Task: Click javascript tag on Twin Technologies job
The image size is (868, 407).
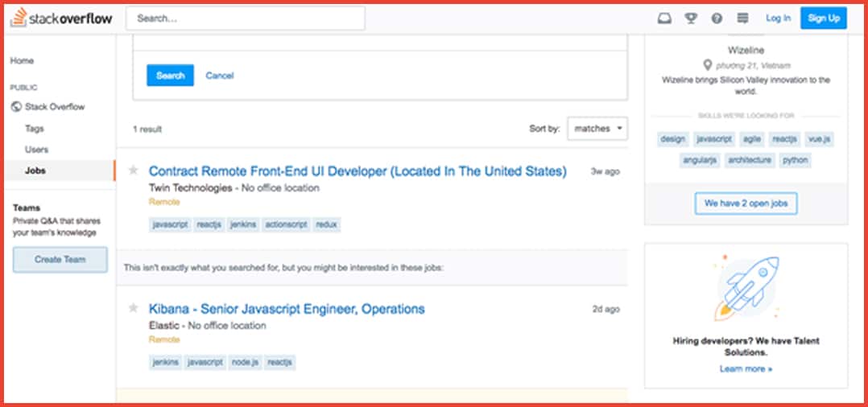Action: [171, 225]
